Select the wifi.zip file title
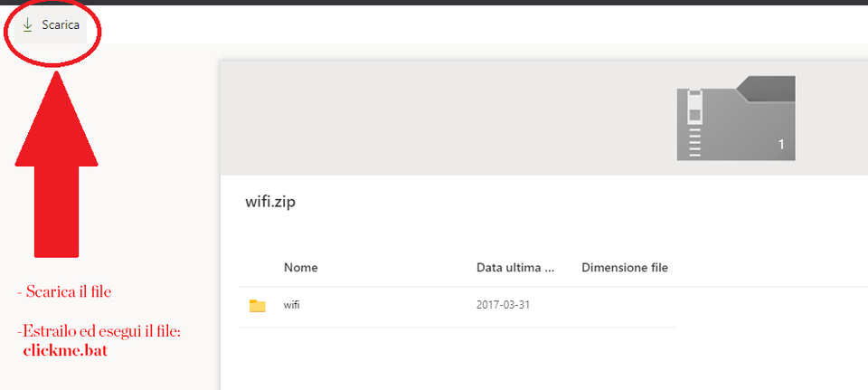This screenshot has height=390, width=868. pyautogui.click(x=270, y=202)
